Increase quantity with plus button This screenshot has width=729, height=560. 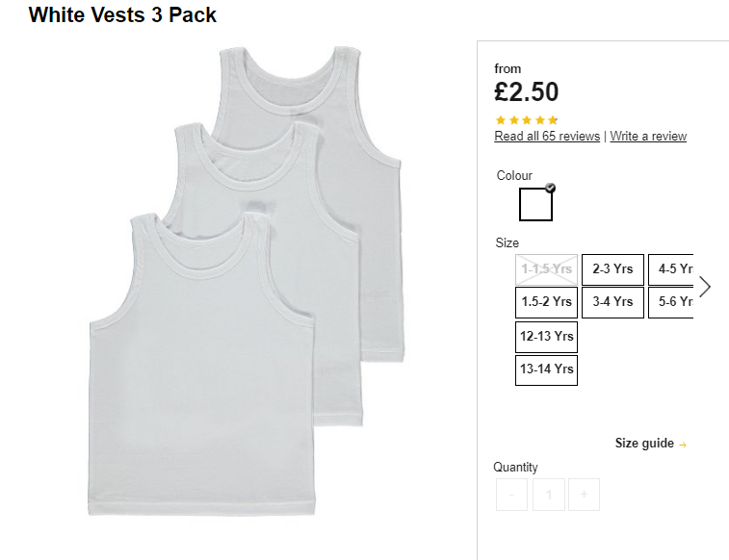click(584, 495)
